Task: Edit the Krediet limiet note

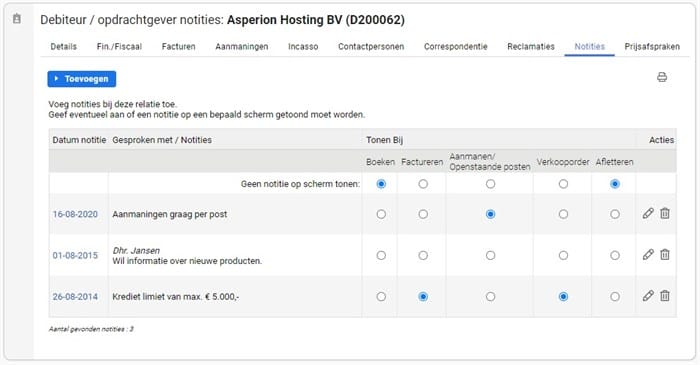Action: click(648, 295)
